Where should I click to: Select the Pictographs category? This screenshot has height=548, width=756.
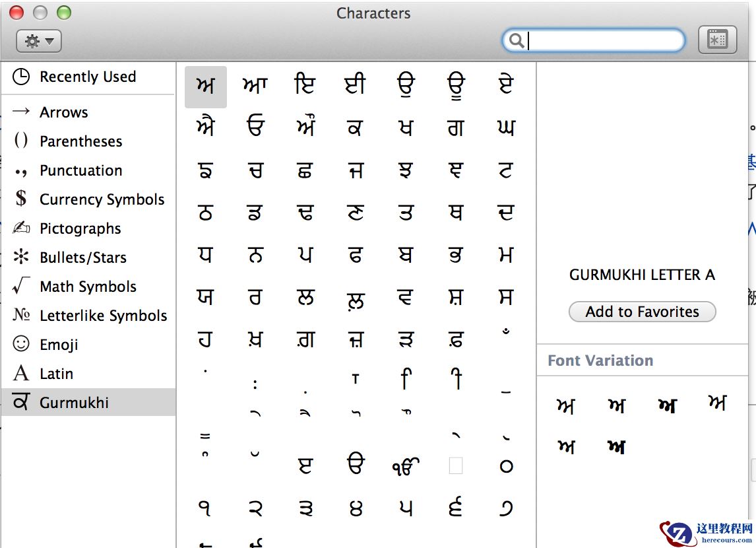click(80, 228)
